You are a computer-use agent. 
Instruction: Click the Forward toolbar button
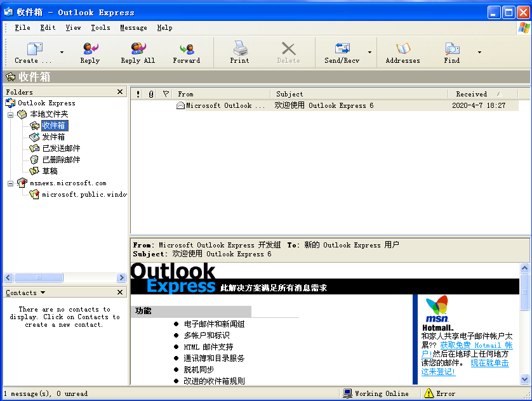[x=186, y=53]
